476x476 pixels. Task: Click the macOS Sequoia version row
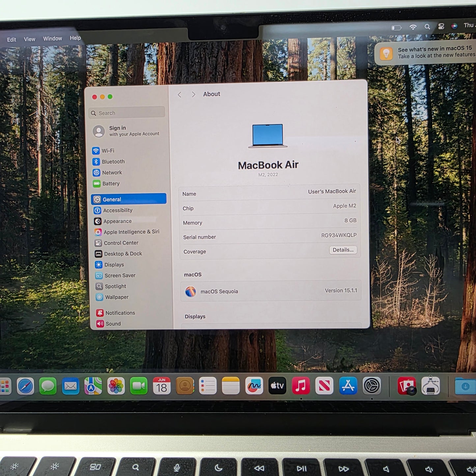pyautogui.click(x=270, y=291)
